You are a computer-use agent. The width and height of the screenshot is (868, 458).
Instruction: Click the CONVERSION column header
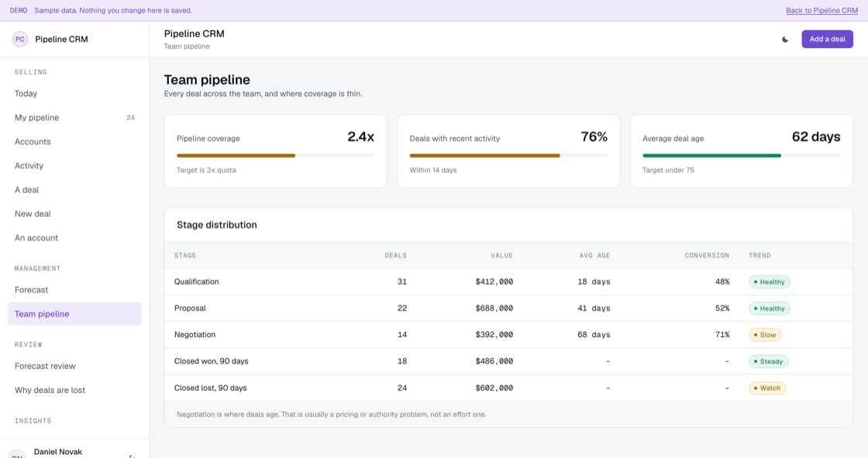pos(707,255)
